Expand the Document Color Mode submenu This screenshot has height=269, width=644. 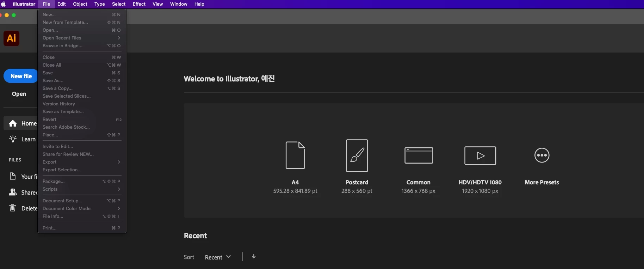coord(82,208)
